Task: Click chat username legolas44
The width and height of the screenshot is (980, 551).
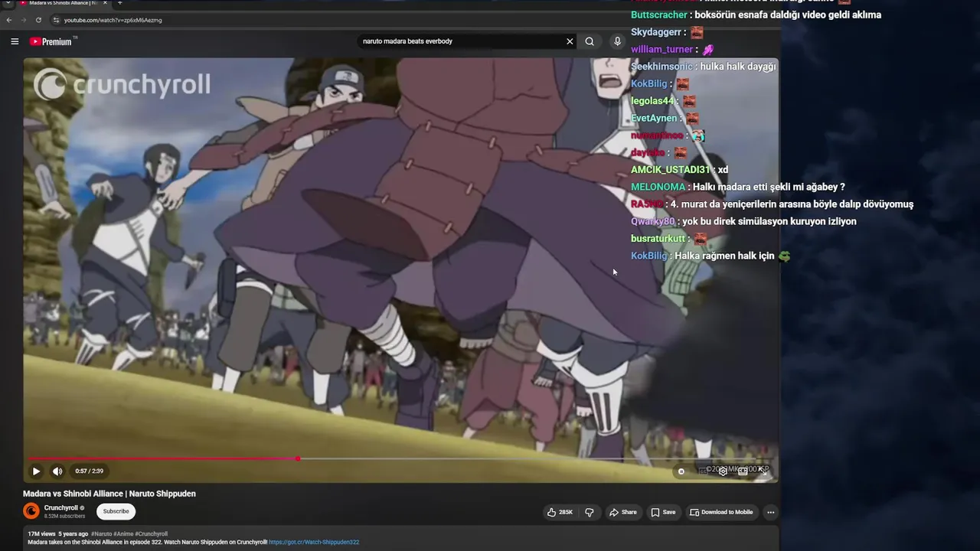Action: coord(652,101)
